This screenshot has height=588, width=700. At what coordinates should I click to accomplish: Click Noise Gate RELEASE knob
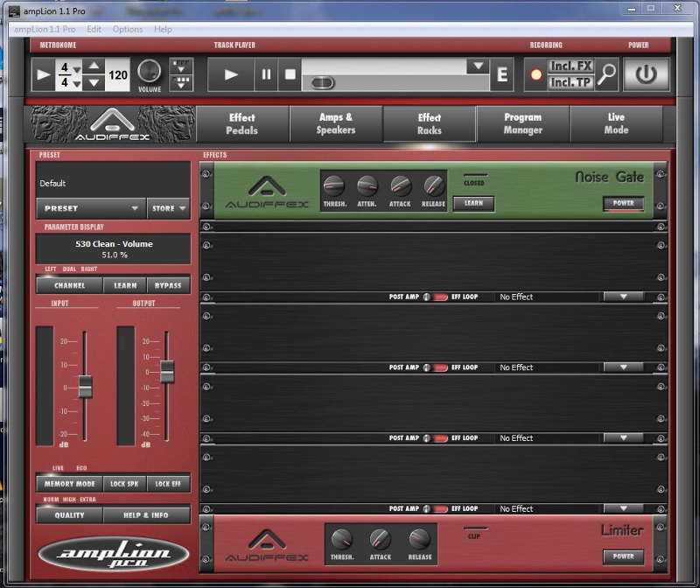pos(433,185)
